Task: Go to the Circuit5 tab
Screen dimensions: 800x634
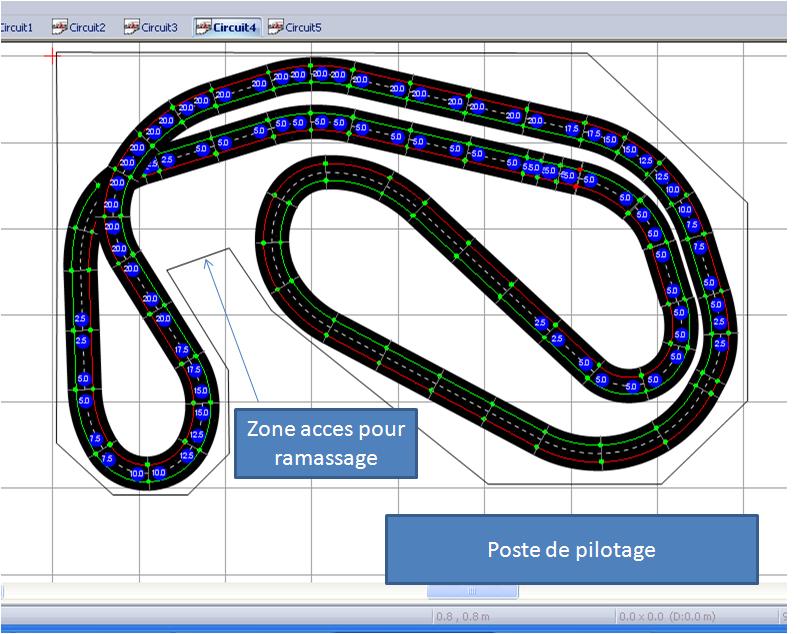Action: click(x=303, y=28)
